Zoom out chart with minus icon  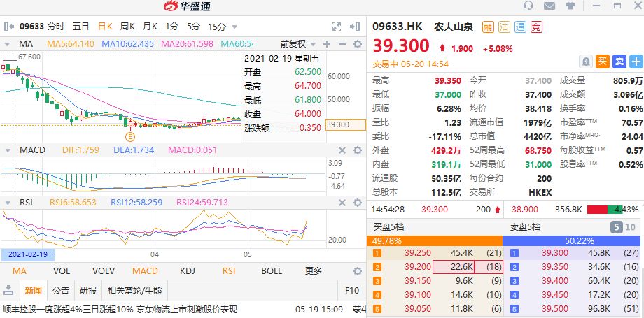coord(342,44)
